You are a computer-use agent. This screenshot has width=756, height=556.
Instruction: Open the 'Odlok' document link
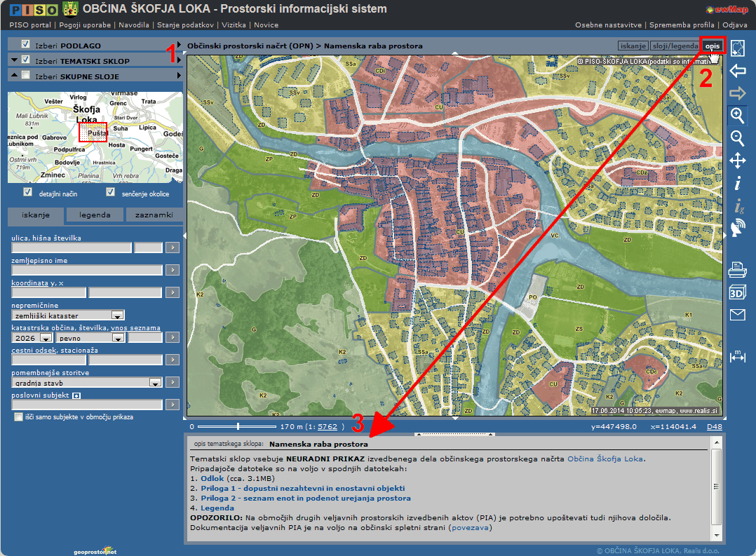[x=212, y=478]
